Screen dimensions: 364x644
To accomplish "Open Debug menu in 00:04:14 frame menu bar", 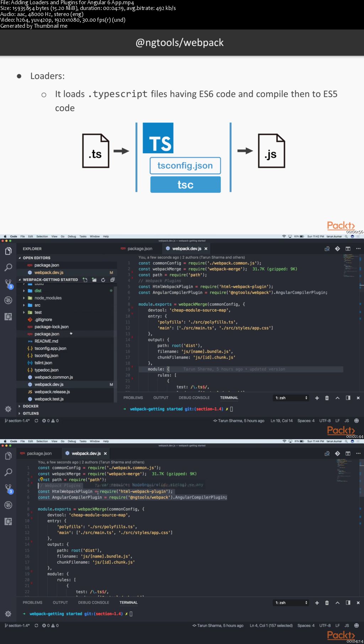I will point(72,441).
